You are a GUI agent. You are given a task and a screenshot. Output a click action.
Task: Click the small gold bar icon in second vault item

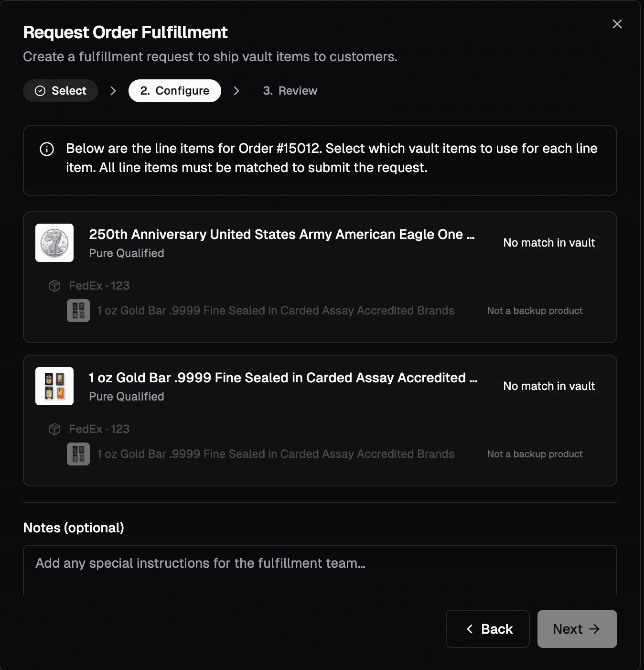pyautogui.click(x=78, y=454)
